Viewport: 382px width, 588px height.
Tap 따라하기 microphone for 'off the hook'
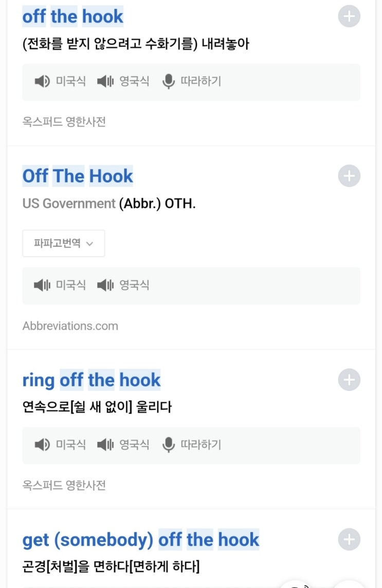(192, 81)
